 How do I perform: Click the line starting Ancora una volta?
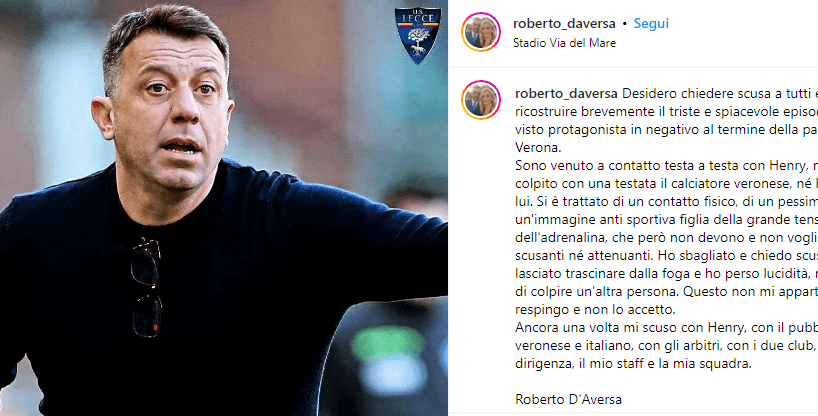pos(666,328)
